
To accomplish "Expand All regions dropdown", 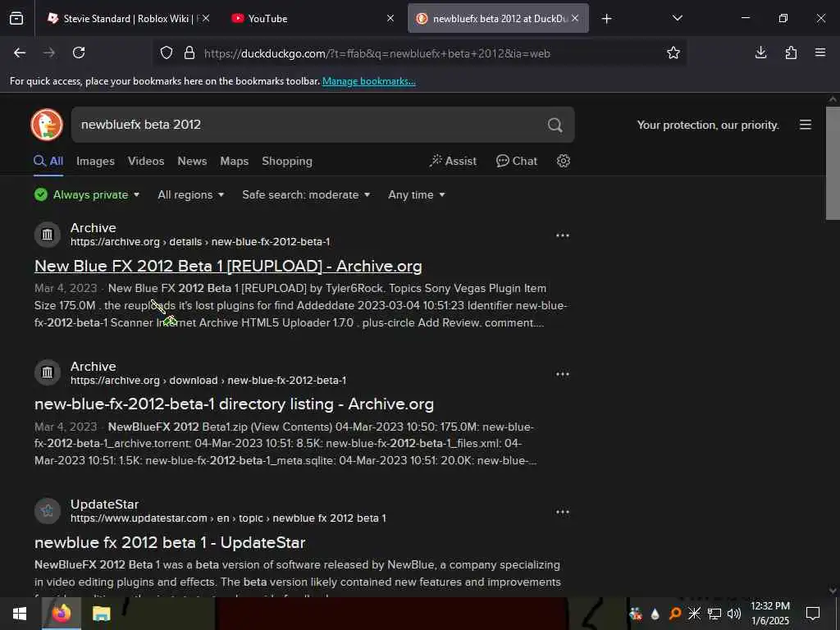I will click(190, 194).
